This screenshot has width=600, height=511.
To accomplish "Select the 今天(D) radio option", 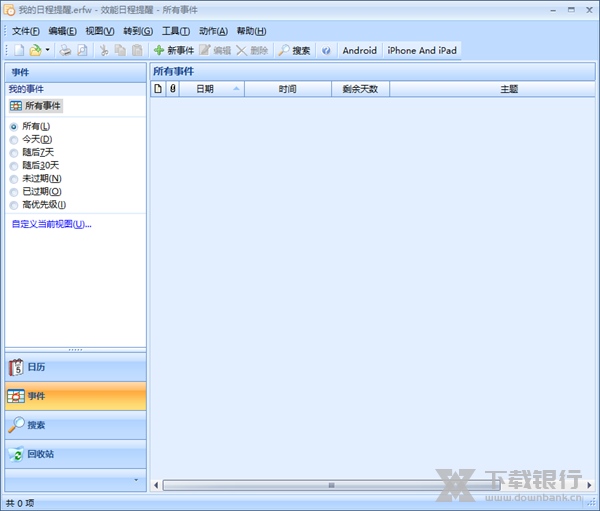I will point(14,140).
